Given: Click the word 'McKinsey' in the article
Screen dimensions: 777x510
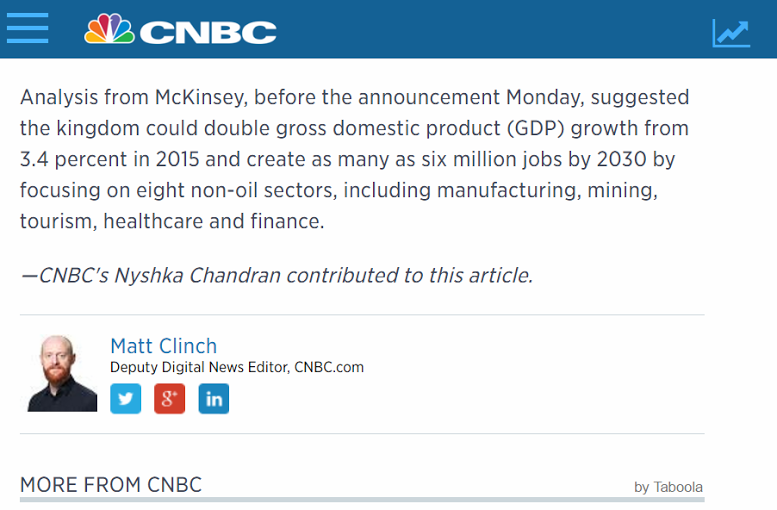Looking at the screenshot, I should point(201,97).
